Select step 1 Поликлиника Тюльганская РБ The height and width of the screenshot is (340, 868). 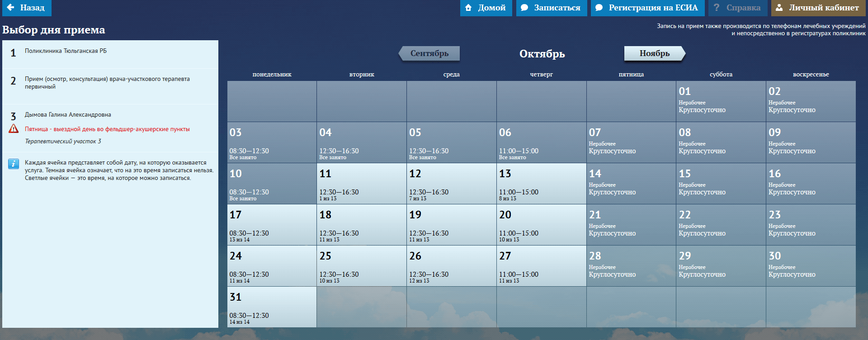[x=110, y=54]
